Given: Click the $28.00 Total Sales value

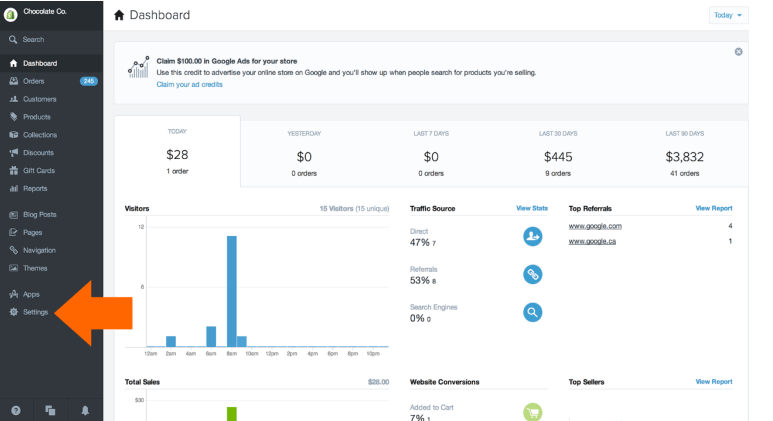Looking at the screenshot, I should (378, 382).
